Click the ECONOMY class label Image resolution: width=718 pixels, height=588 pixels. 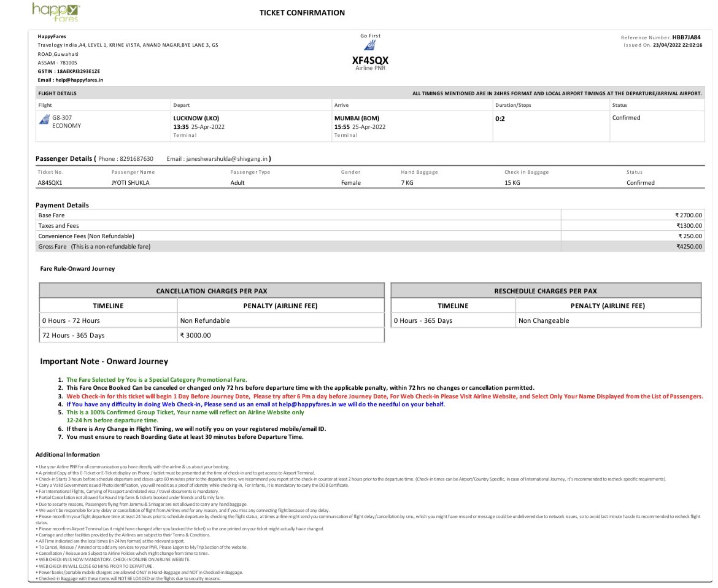(x=66, y=125)
